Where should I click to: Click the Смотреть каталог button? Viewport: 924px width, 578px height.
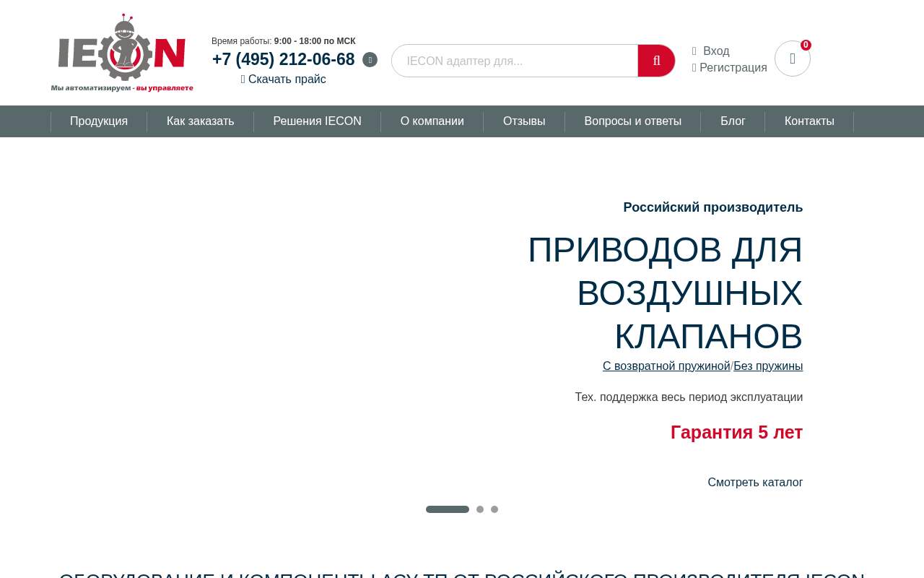(755, 483)
